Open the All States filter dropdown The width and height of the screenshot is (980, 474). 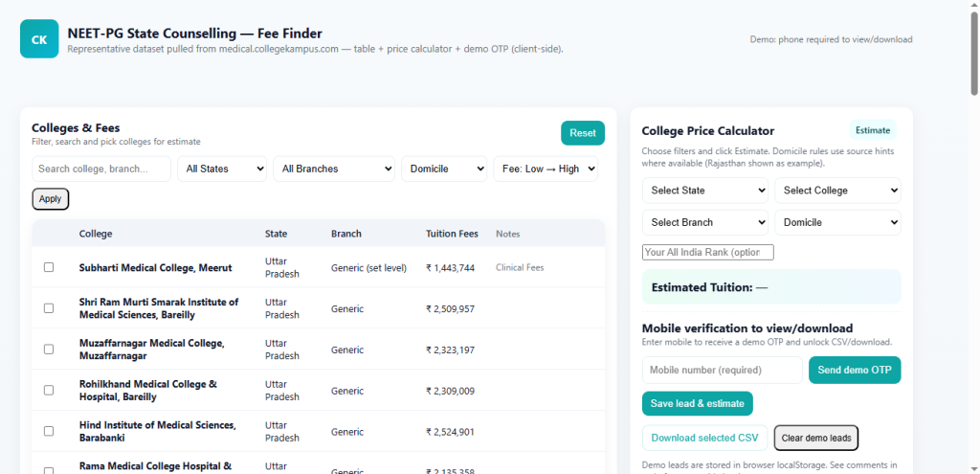tap(222, 169)
